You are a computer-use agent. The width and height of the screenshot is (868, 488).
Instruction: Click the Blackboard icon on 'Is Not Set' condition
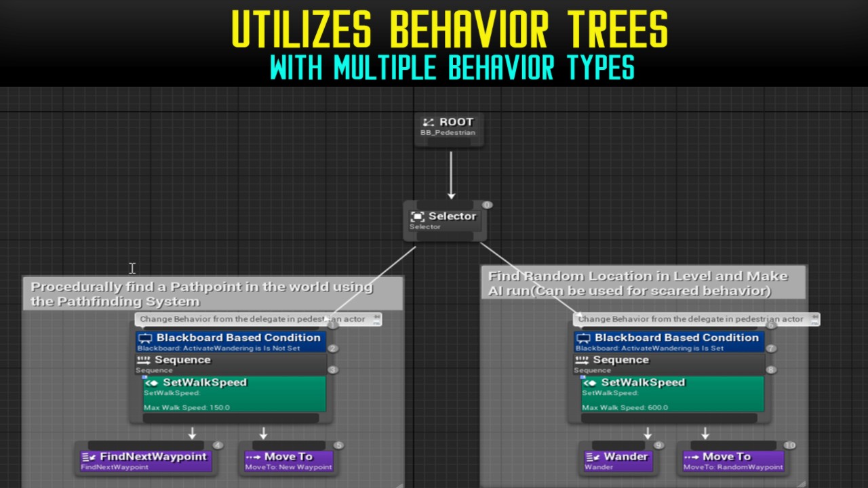(145, 338)
